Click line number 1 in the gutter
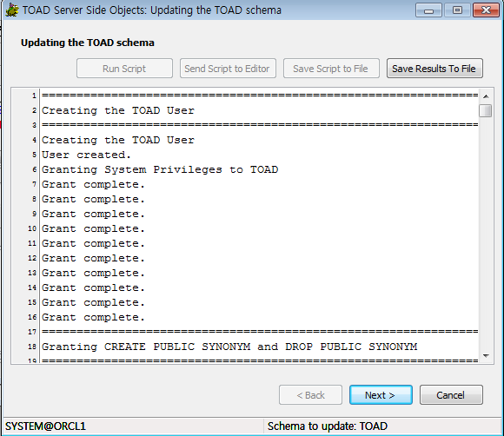This screenshot has width=504, height=436. coord(34,96)
